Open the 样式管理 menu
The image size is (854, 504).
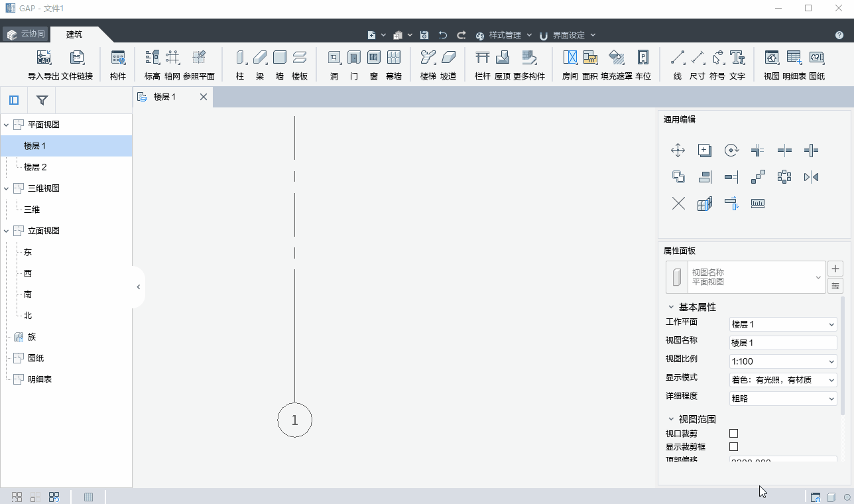tap(504, 35)
